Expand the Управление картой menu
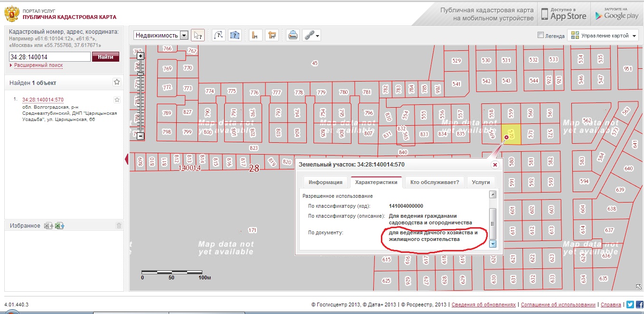The image size is (644, 314). click(604, 36)
